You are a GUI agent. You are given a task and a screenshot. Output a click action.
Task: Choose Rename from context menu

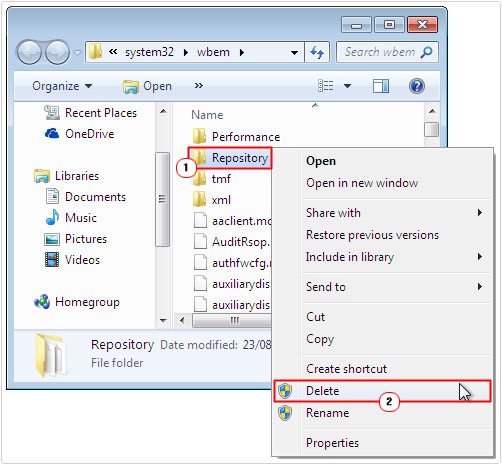click(x=327, y=413)
